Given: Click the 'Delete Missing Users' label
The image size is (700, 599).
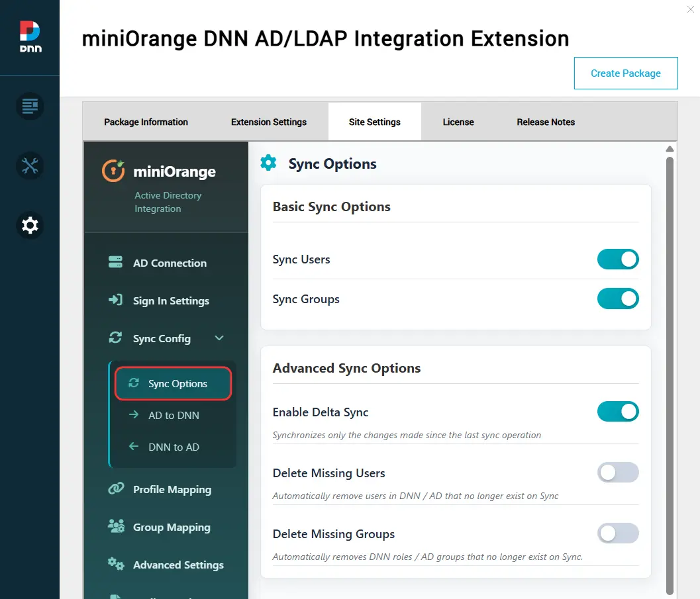Looking at the screenshot, I should click(x=328, y=473).
